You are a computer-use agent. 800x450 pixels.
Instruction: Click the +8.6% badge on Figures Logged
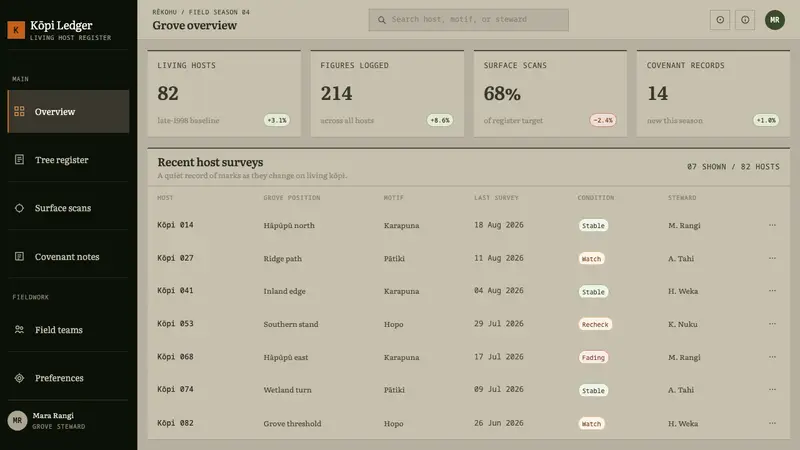[x=440, y=120]
